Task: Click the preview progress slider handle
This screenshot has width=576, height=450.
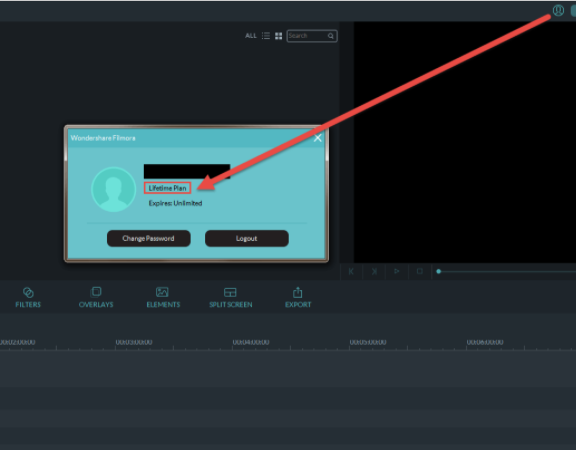Action: 438,271
